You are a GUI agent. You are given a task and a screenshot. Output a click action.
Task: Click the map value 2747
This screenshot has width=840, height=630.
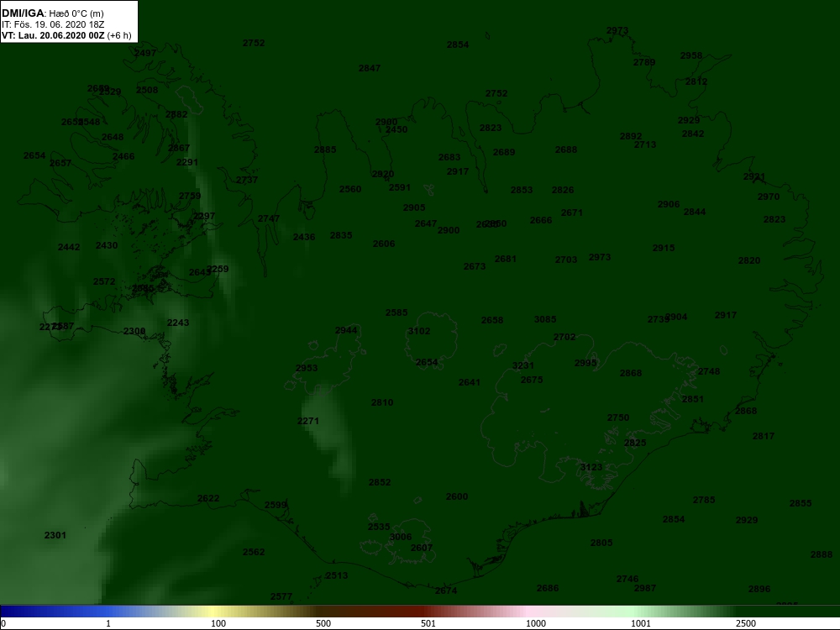point(269,218)
